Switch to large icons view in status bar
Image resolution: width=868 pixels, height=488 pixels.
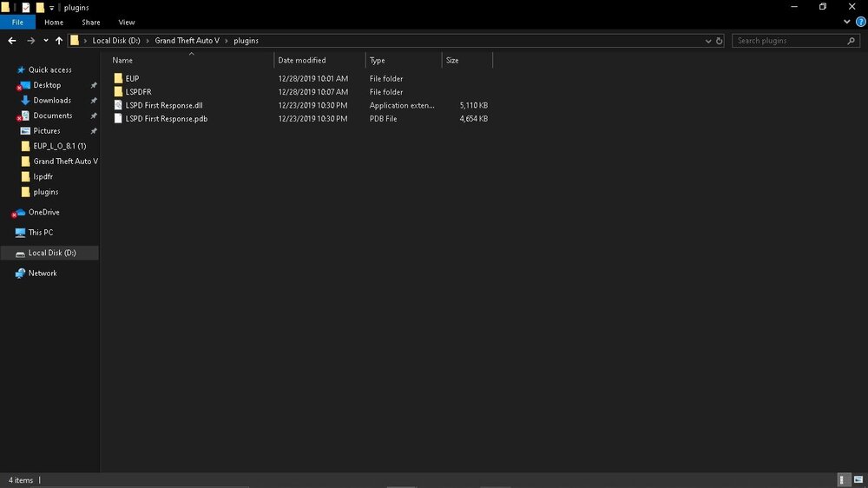pyautogui.click(x=858, y=479)
